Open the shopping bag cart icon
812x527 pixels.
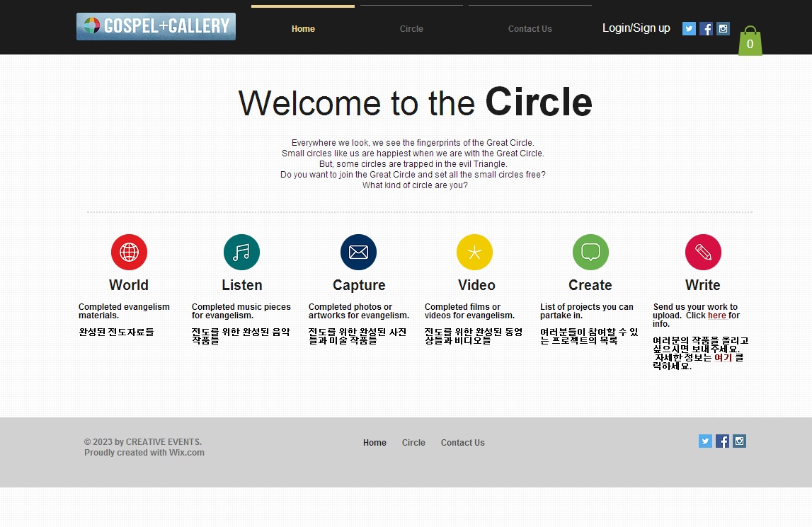[x=750, y=42]
